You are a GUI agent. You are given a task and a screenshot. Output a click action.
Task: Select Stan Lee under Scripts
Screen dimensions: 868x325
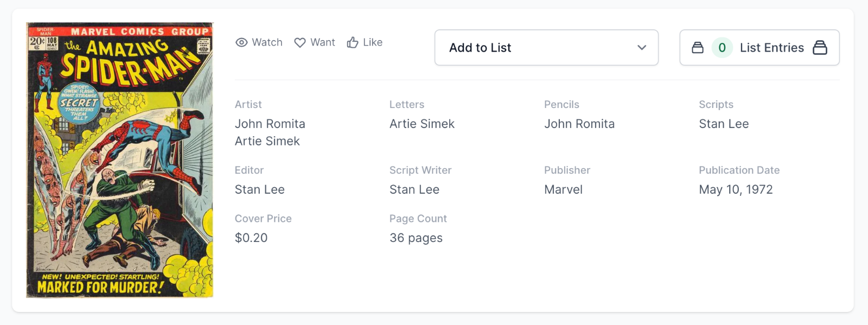[723, 124]
